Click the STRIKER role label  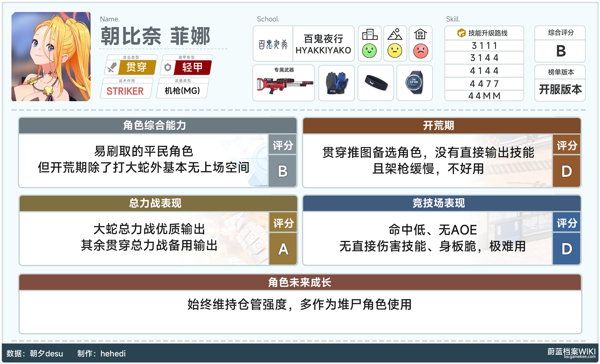125,91
